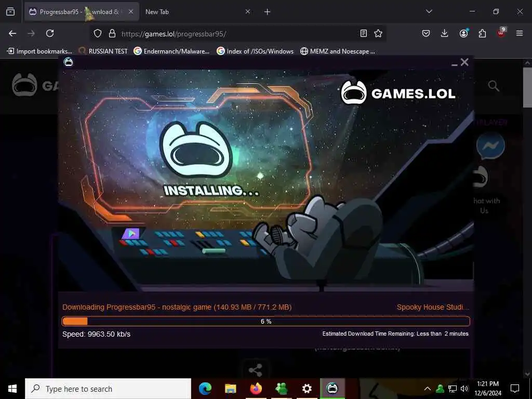The image size is (532, 399).
Task: Close the New Tab tab
Action: [x=248, y=11]
